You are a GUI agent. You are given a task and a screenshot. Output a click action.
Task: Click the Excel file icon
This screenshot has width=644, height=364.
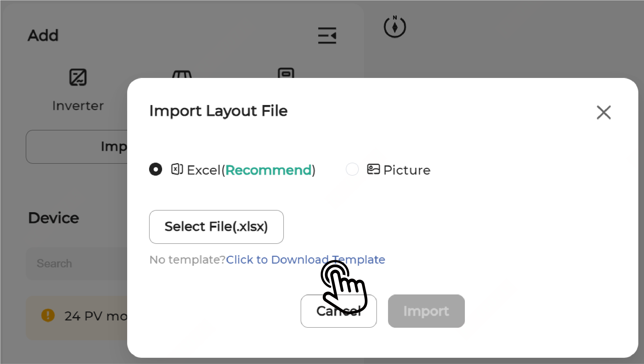coord(177,170)
